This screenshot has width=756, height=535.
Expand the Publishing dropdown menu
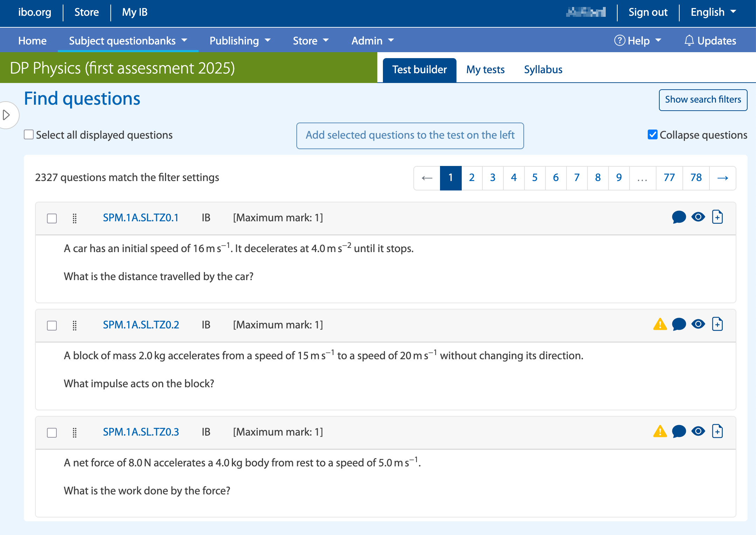click(240, 41)
